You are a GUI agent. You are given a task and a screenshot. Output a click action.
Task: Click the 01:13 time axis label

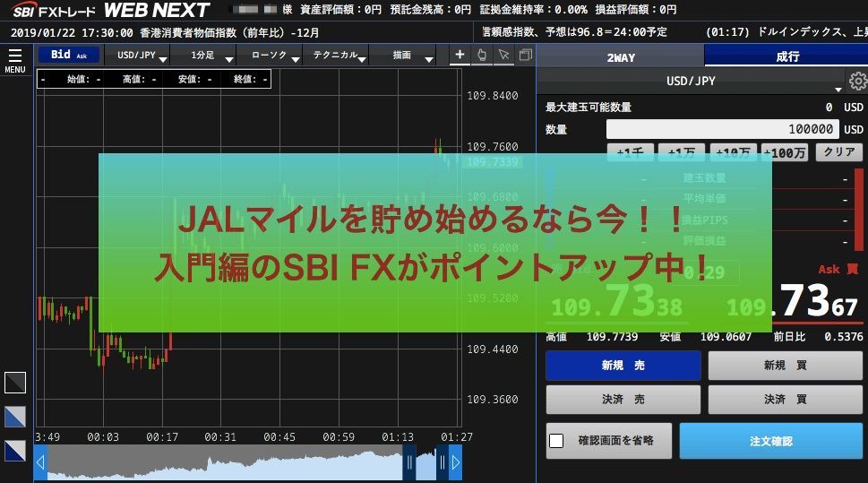click(x=398, y=437)
